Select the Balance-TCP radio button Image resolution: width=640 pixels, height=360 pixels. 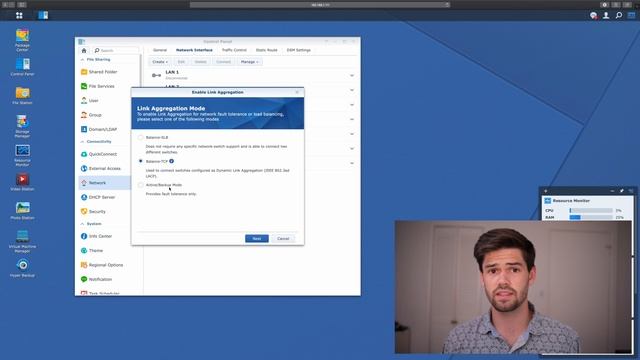[140, 161]
